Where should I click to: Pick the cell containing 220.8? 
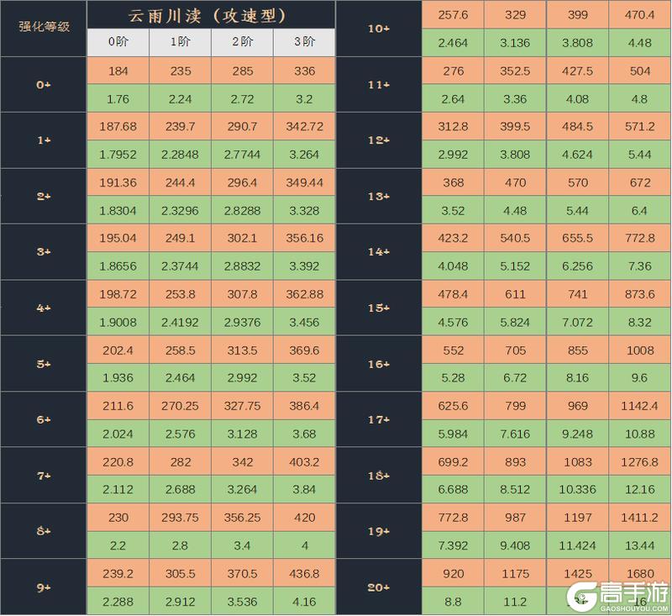pyautogui.click(x=118, y=462)
